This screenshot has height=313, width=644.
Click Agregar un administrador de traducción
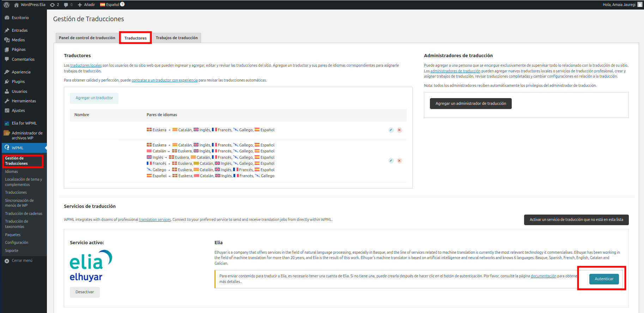470,104
